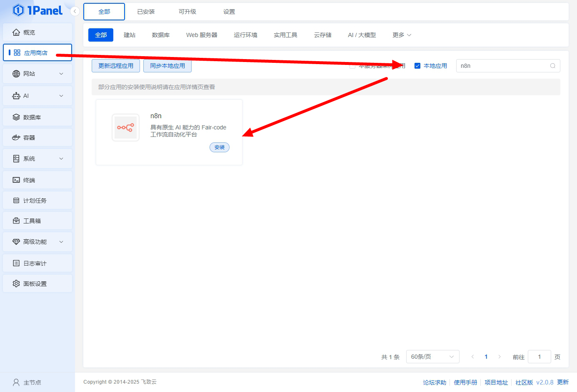Select the top 全部 tab
This screenshot has height=392, width=577.
104,12
